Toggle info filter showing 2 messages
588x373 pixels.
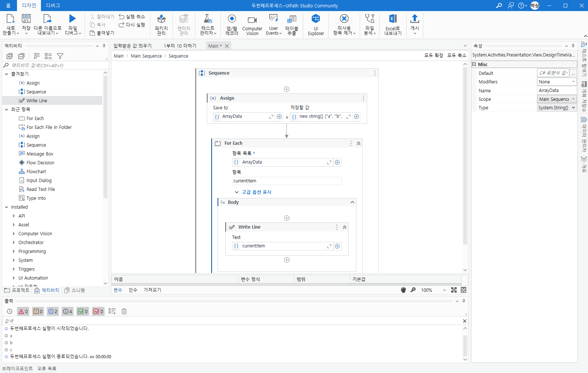(x=53, y=311)
